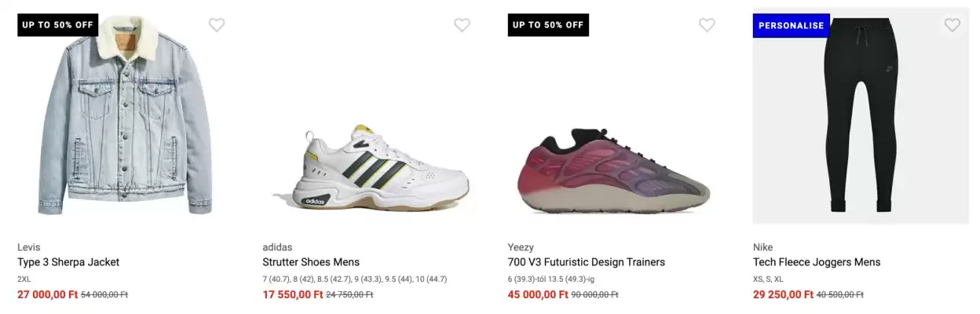Tap heart icon on Yeezy 700 V3

707,25
